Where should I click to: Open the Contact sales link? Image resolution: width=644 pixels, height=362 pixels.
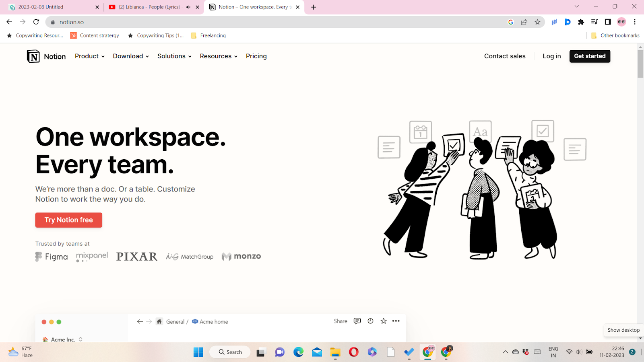[x=504, y=56]
